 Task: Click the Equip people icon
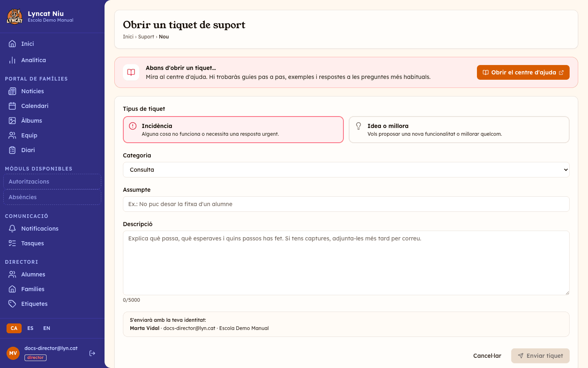[x=12, y=135]
